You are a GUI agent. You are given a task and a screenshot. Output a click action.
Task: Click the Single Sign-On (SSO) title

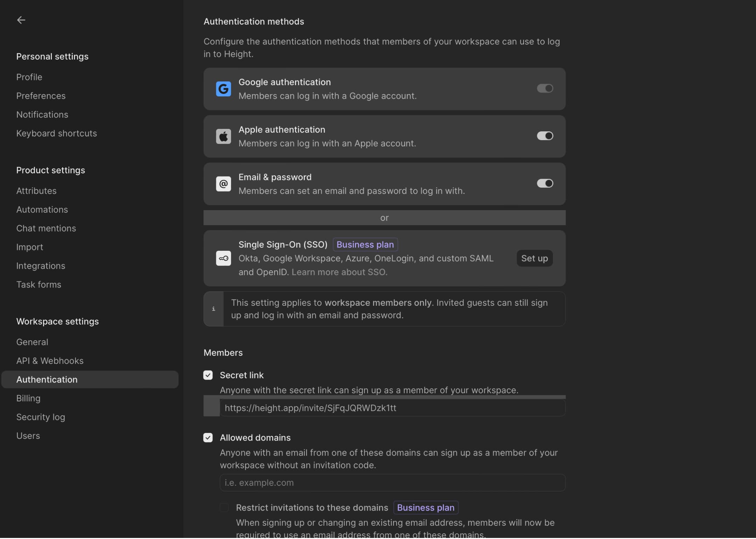pos(283,244)
